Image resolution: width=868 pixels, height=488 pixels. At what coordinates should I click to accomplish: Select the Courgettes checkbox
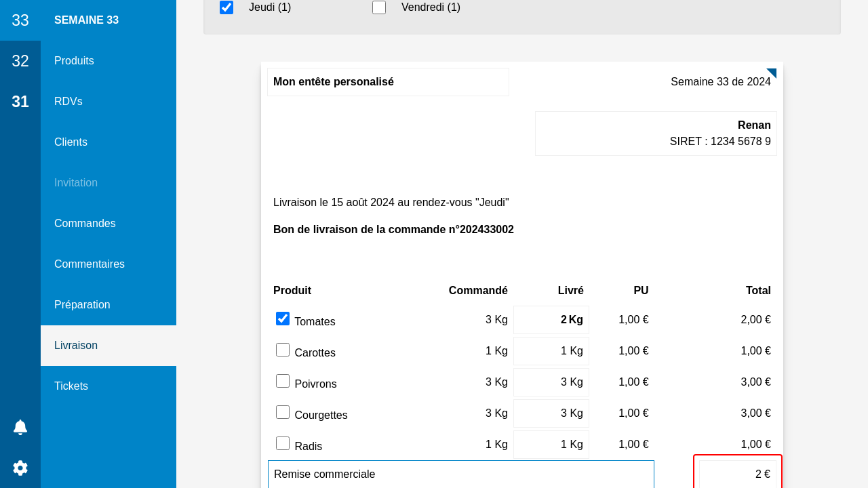tap(283, 412)
